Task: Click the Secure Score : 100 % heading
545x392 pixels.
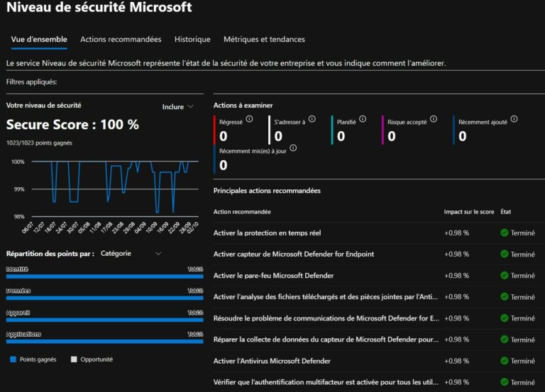Action: 72,125
